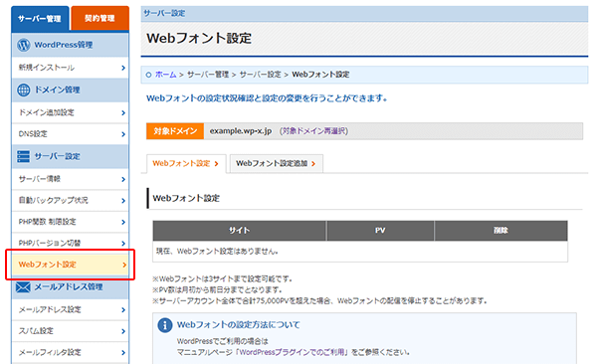
Task: Open PHP関数 制限設定 in sidebar
Action: 71,222
